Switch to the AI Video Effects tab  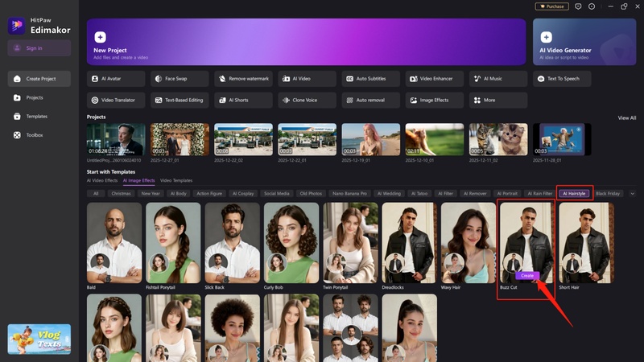102,180
